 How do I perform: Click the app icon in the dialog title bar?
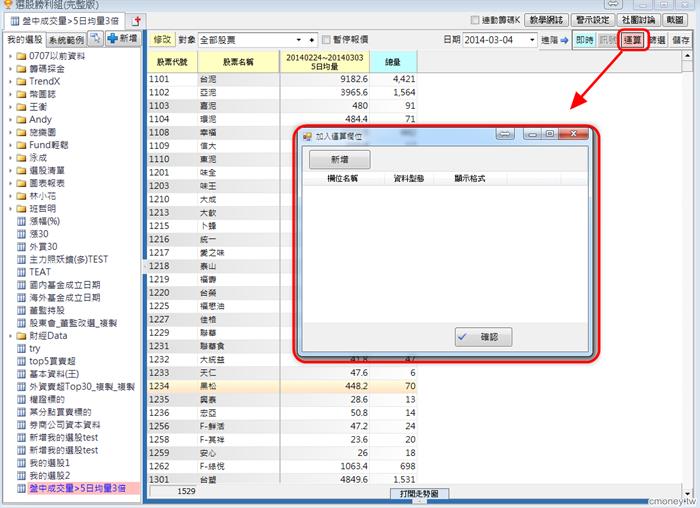tap(307, 136)
